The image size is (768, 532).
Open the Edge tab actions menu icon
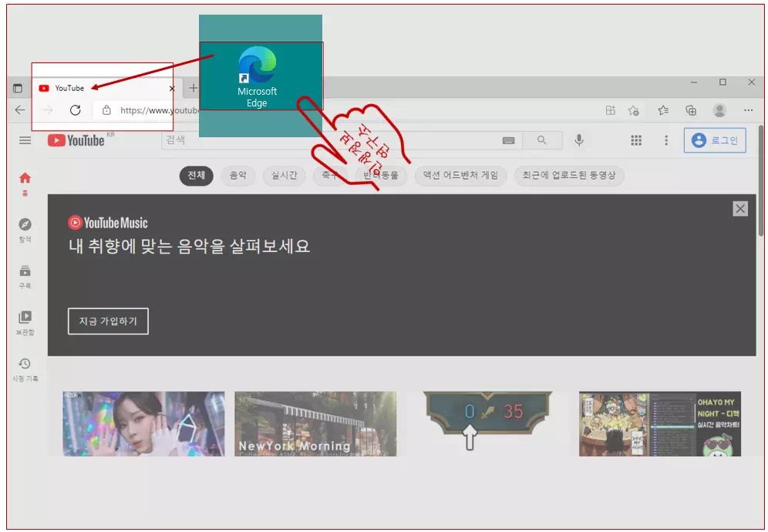tap(18, 88)
